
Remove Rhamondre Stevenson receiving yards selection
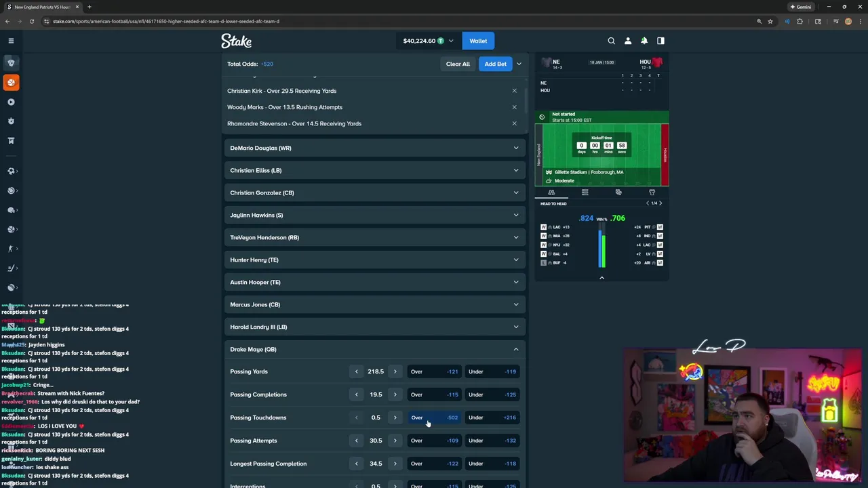pyautogui.click(x=514, y=123)
